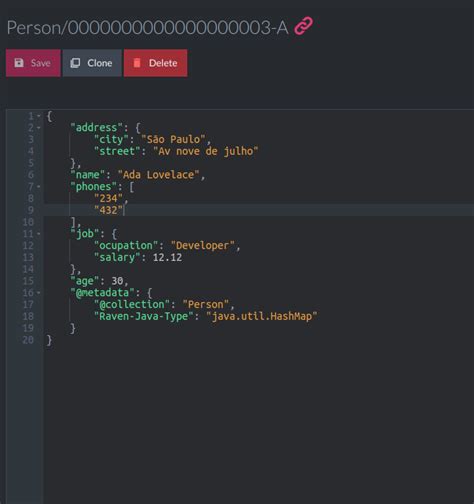Screen dimensions: 474x504
Task: Click the "Raven-Java-Type" key
Action: point(144,316)
